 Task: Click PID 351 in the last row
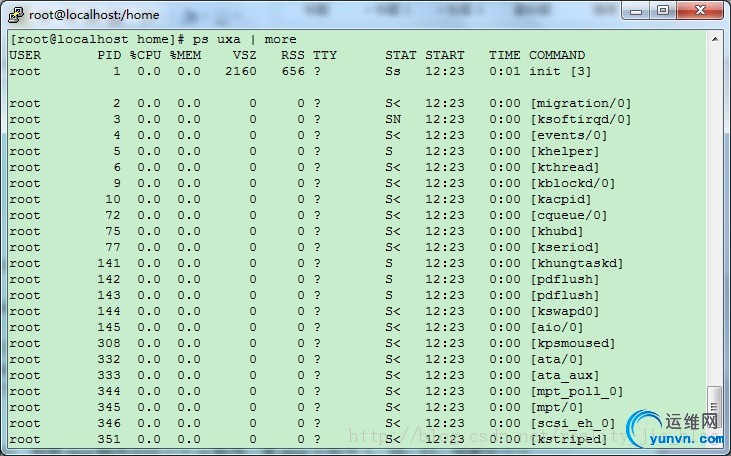pos(109,439)
